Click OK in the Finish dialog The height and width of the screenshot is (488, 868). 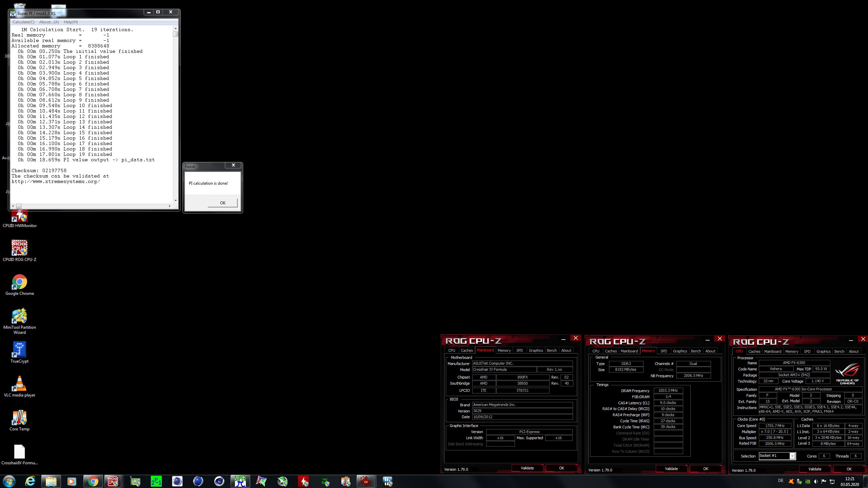click(x=223, y=203)
